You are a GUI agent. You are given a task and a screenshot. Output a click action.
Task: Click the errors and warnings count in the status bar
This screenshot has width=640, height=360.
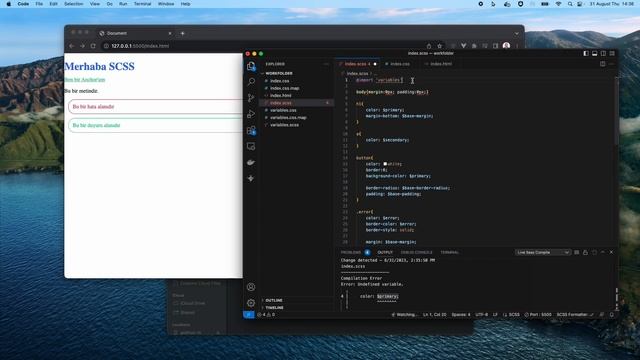pos(266,315)
